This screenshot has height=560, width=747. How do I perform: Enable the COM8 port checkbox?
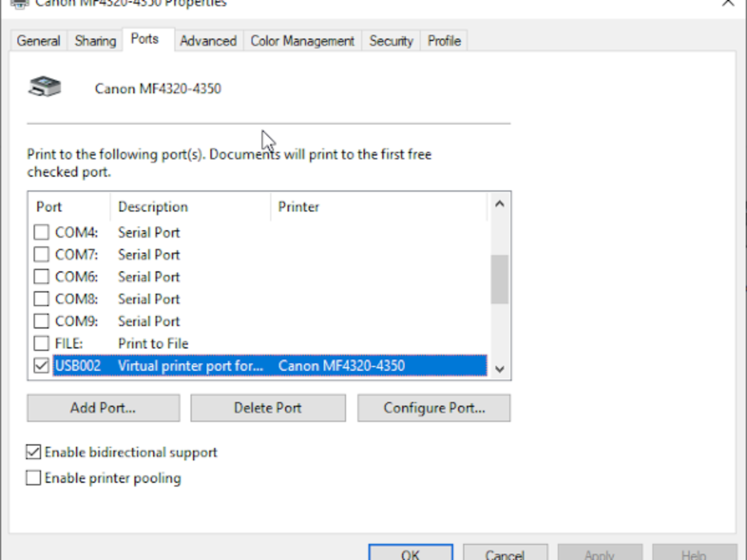pos(41,299)
